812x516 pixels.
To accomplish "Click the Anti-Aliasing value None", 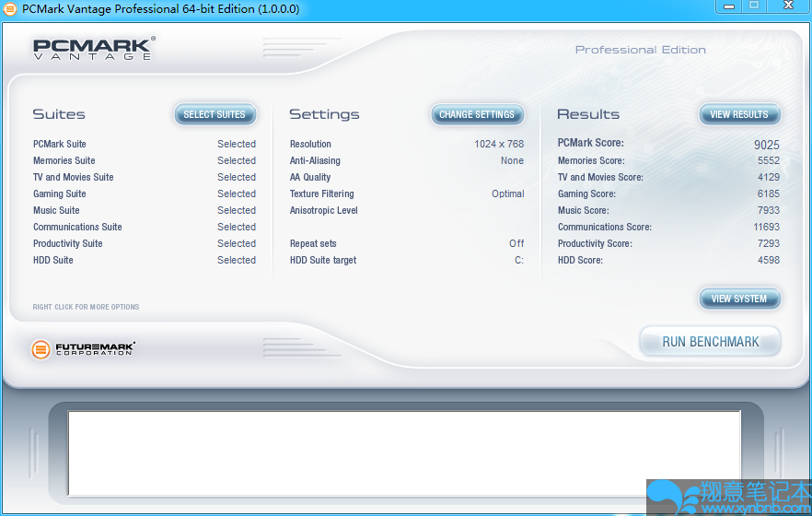I will point(512,160).
